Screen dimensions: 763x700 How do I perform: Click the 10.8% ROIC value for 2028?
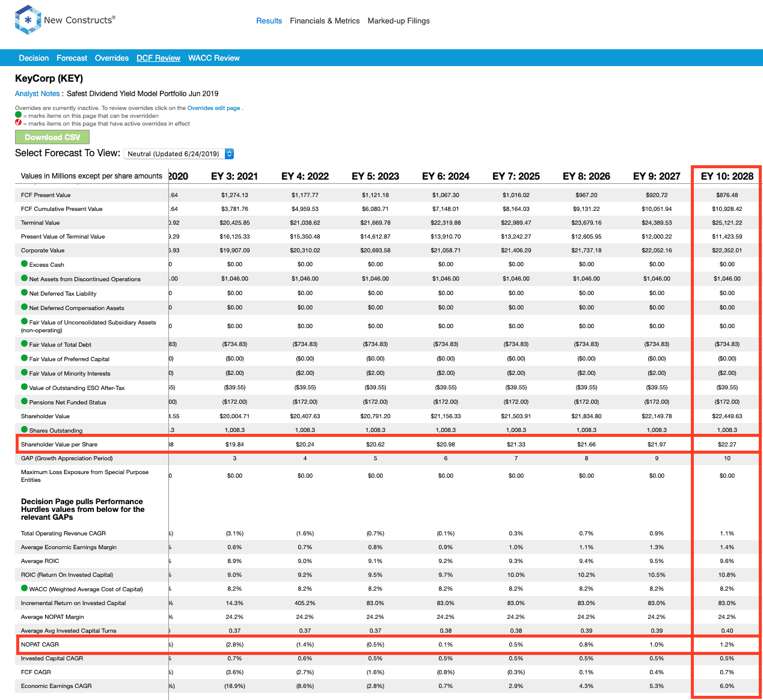[727, 574]
